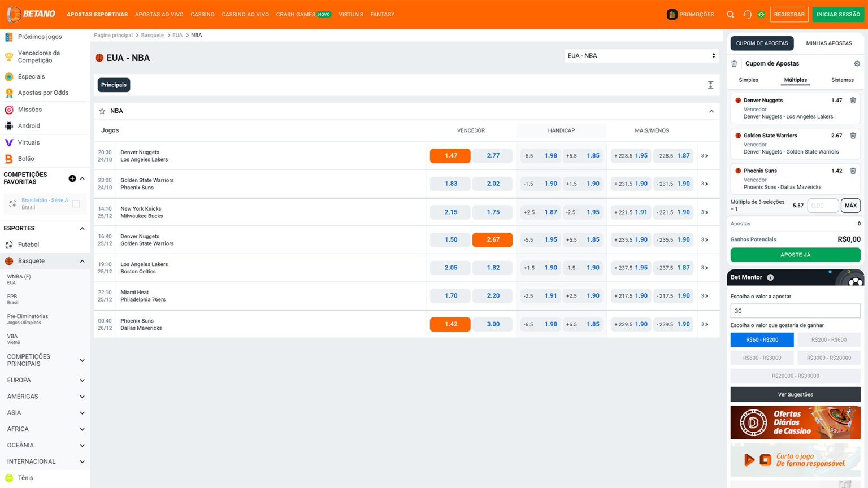Click the Bolão B icon

pyautogui.click(x=9, y=159)
